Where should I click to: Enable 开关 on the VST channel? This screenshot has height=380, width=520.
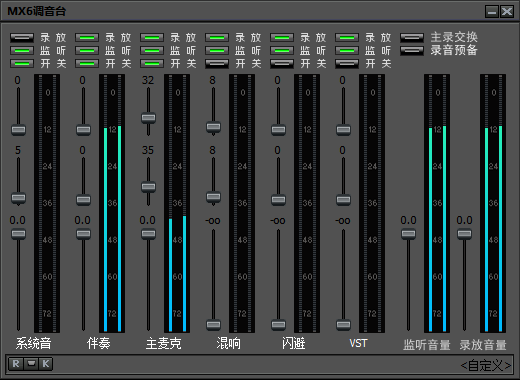347,63
